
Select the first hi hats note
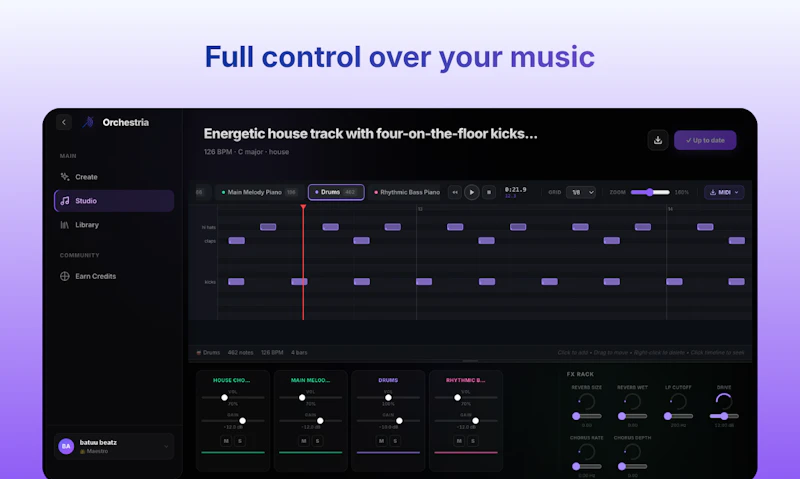point(268,227)
